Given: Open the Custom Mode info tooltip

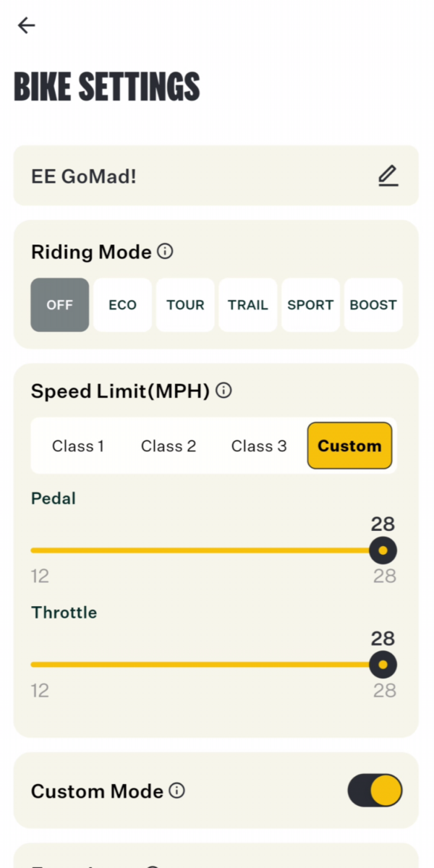Looking at the screenshot, I should click(177, 791).
